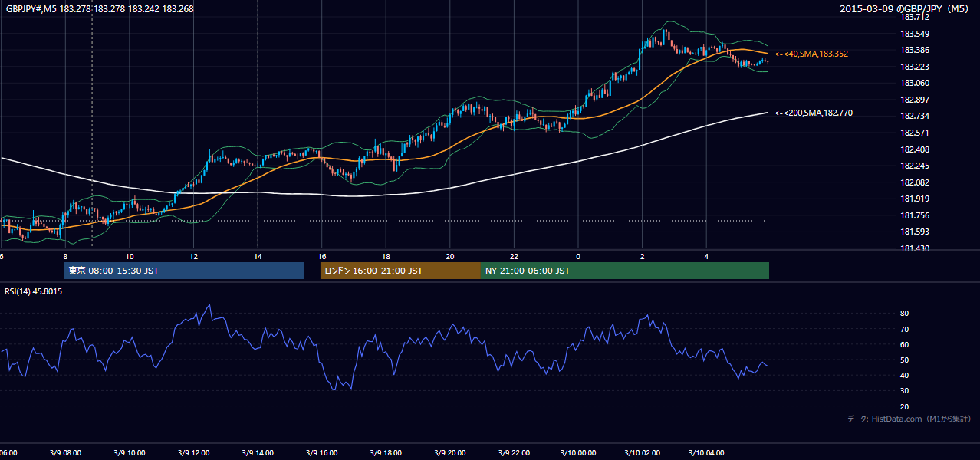Screen dimensions: 980x460
Task: Click the price axis value 182.245
Action: (x=914, y=166)
